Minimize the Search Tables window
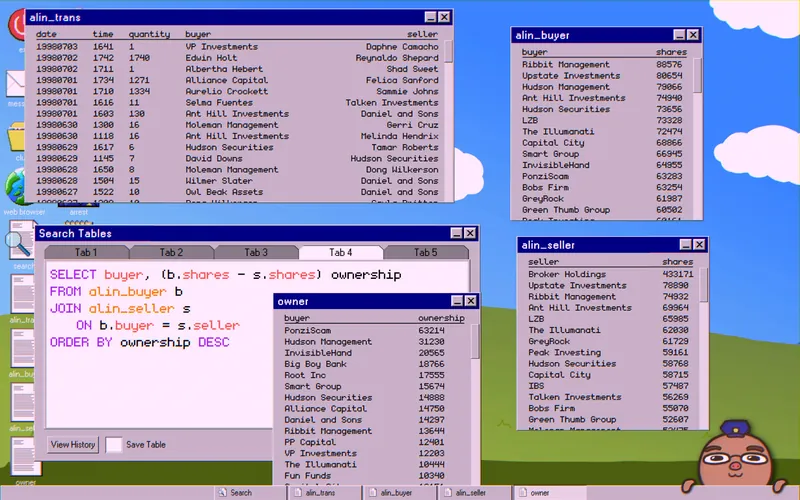The height and width of the screenshot is (500, 800). (x=457, y=234)
